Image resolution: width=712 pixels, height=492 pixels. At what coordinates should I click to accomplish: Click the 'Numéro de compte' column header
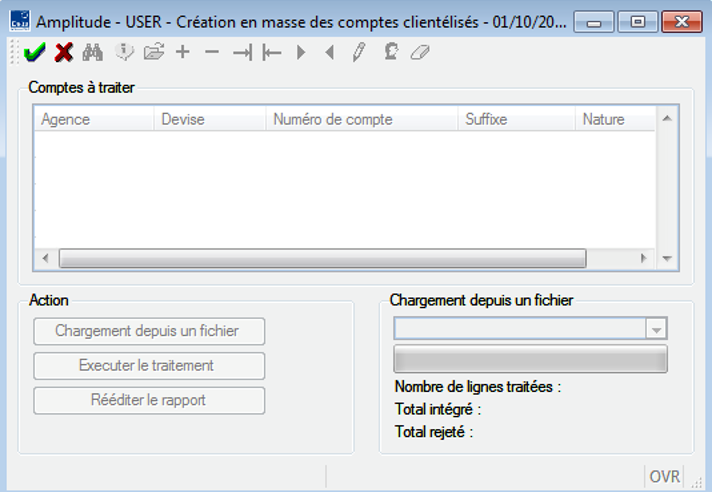click(333, 120)
